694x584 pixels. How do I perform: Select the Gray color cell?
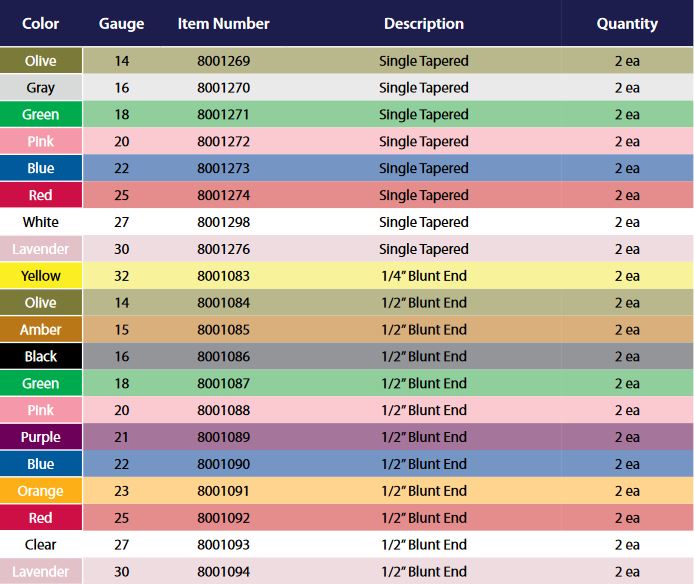click(41, 87)
